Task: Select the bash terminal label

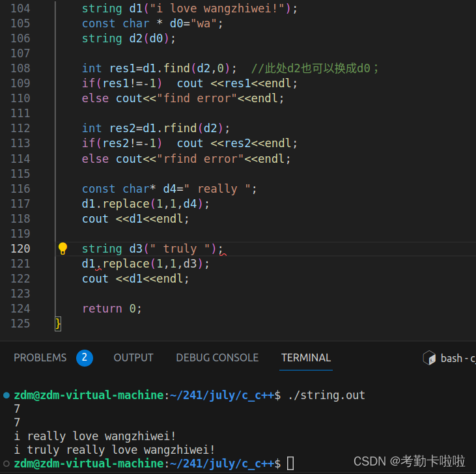Action: click(x=458, y=358)
